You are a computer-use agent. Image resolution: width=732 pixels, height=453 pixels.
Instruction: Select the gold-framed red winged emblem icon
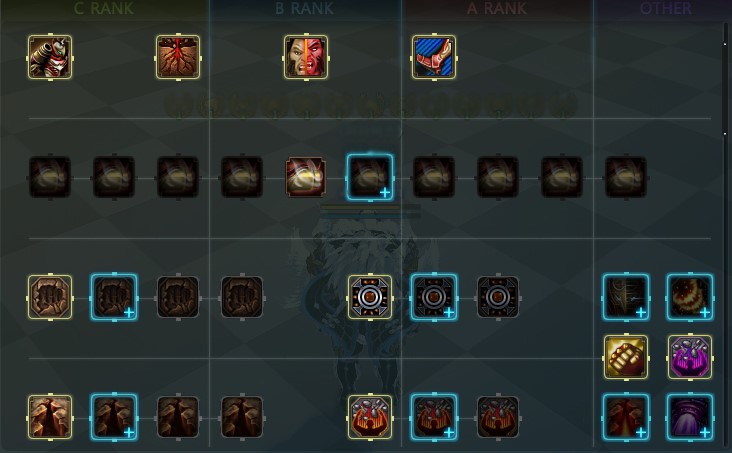(x=370, y=417)
